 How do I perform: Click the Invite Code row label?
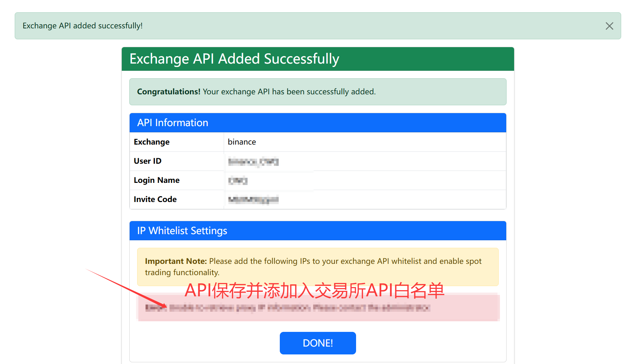(155, 199)
